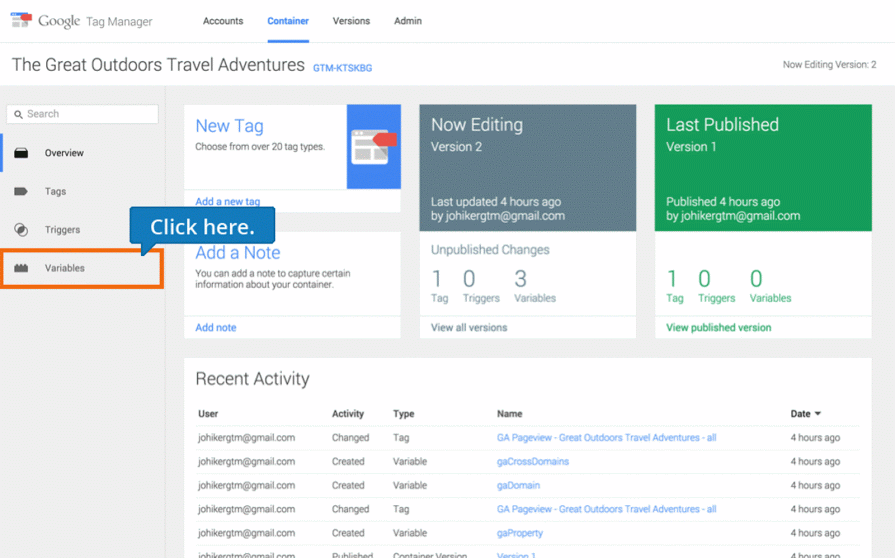895x558 pixels.
Task: Click the Now Editing Version 2 card
Action: [x=528, y=168]
